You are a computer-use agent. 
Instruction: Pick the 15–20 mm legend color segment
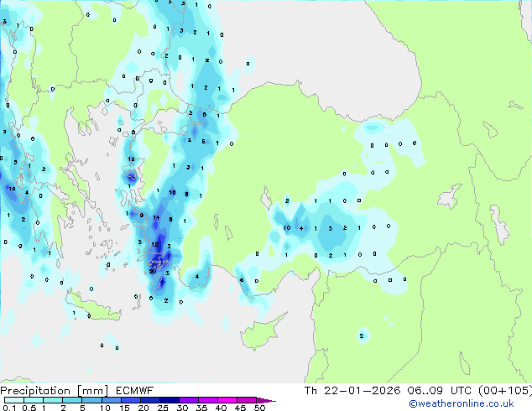(130, 400)
